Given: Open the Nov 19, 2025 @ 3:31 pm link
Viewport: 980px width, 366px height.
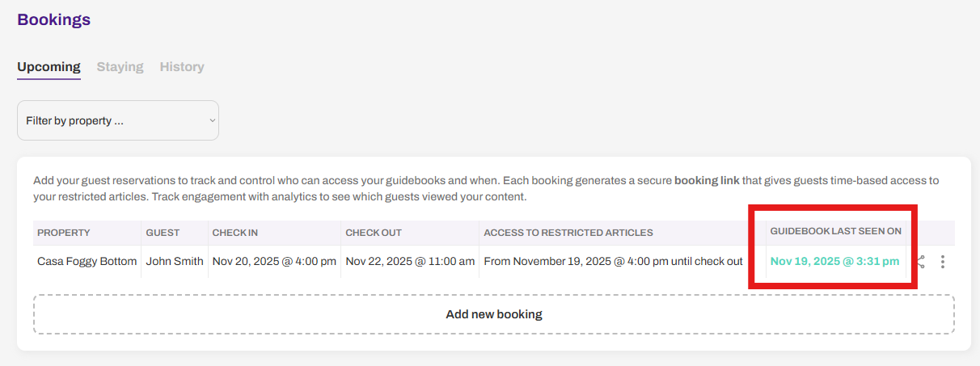Looking at the screenshot, I should click(x=834, y=262).
